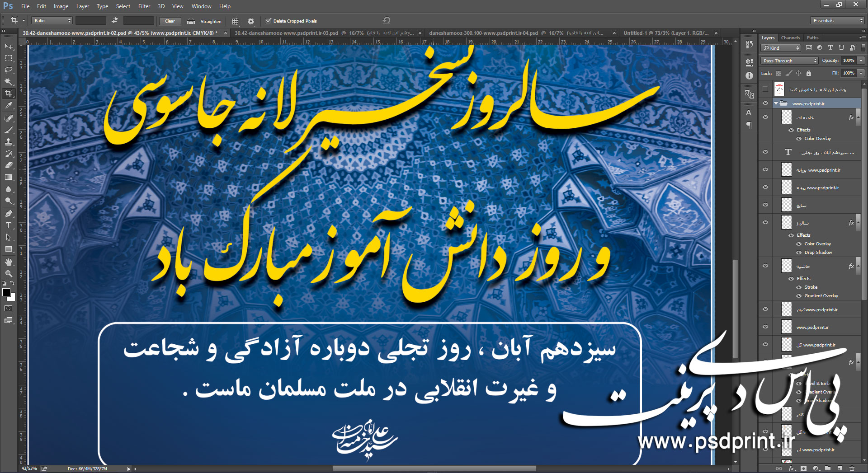Hide the سیزدهم آبان text layer
Image resolution: width=868 pixels, height=473 pixels.
765,152
